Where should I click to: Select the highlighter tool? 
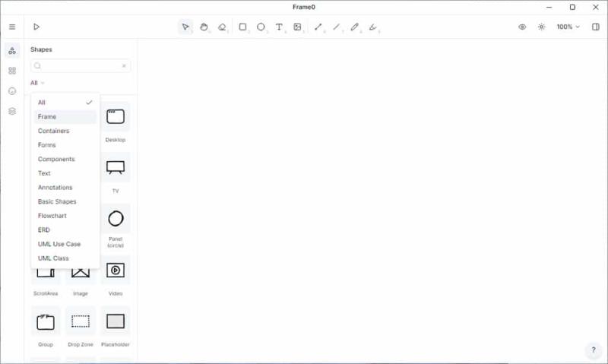373,27
